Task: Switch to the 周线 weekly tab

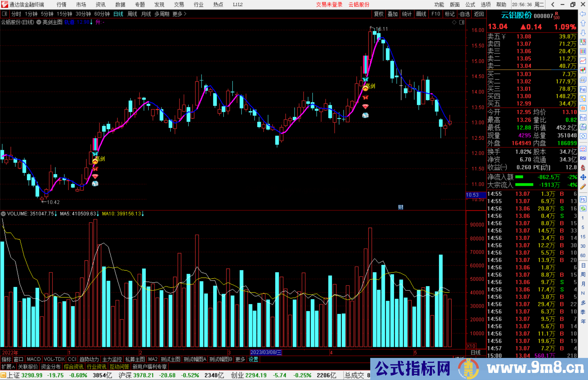Action: 132,14
